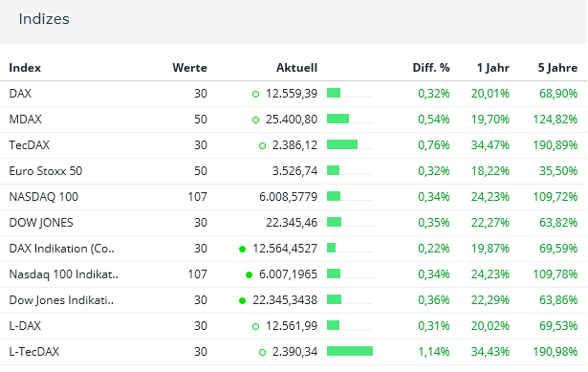Click the 63,82% five-year value

[558, 223]
